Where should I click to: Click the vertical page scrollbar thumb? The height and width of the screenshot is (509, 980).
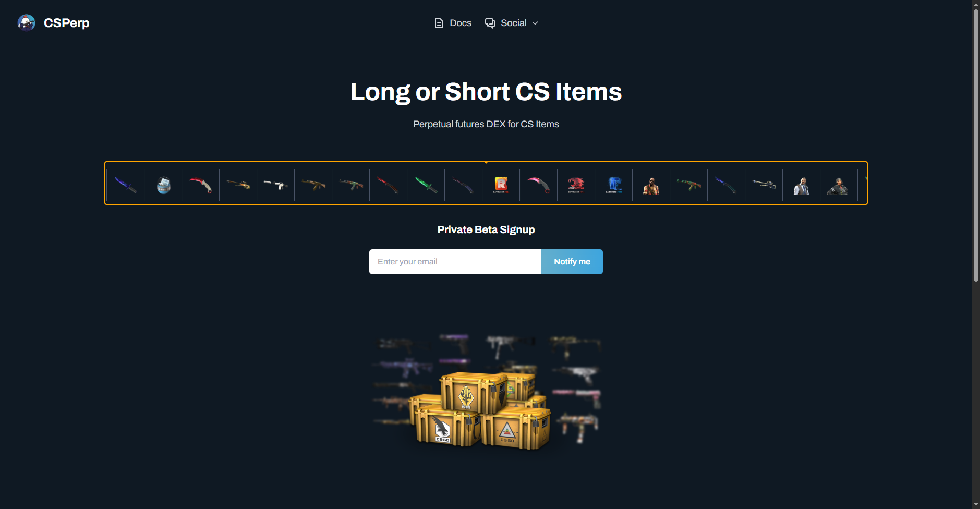976,146
